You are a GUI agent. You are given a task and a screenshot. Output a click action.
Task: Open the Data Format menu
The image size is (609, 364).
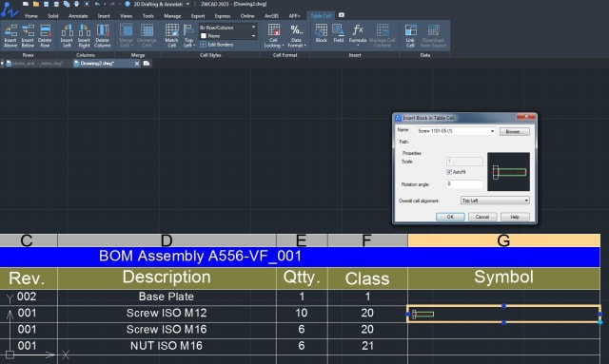point(297,35)
